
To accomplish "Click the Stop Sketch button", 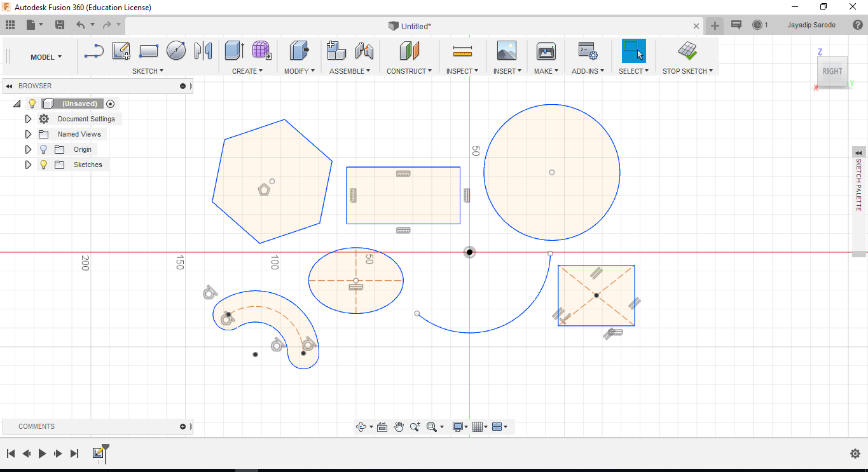I will tap(687, 51).
